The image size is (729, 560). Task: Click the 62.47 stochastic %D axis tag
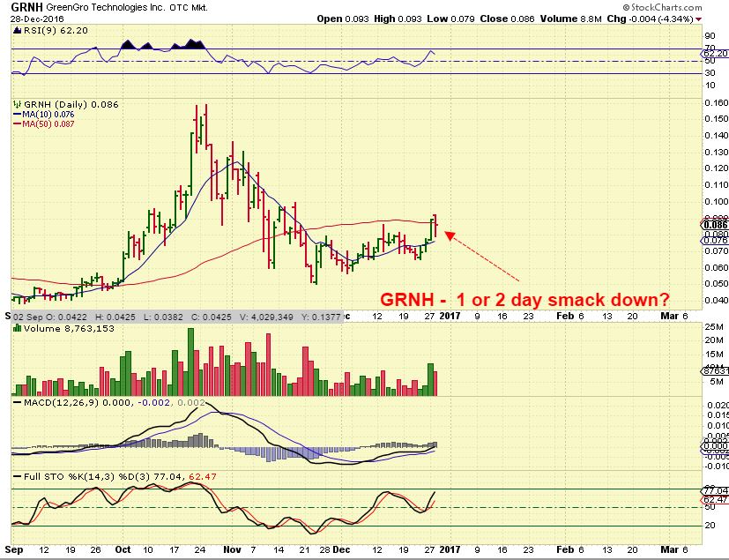coord(716,500)
